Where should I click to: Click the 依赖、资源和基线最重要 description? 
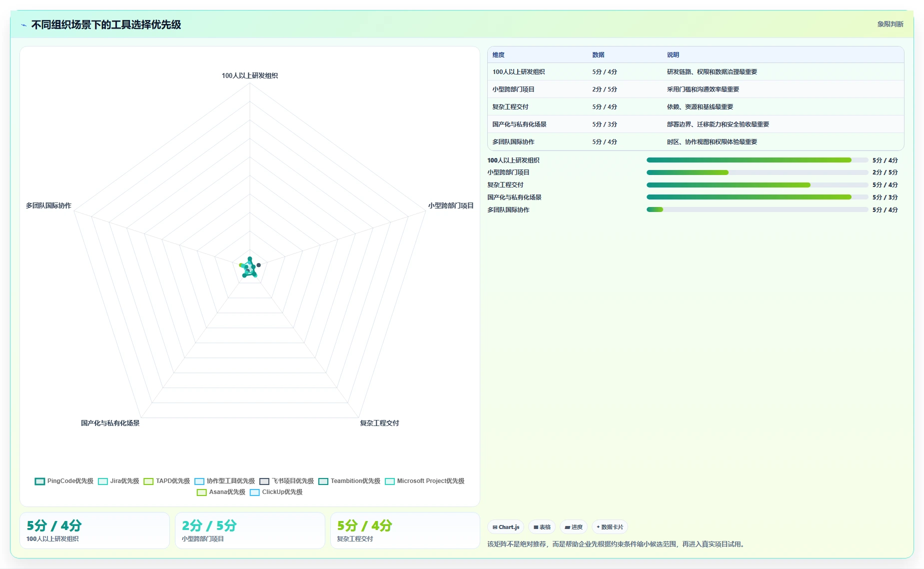coord(700,107)
